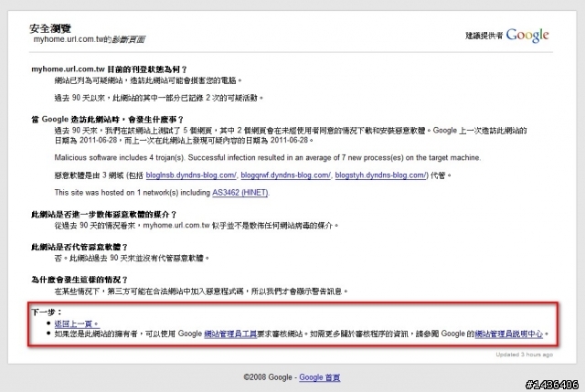
Task: Open the blogqrwf.dyndns-blog.com link
Action: [286, 175]
